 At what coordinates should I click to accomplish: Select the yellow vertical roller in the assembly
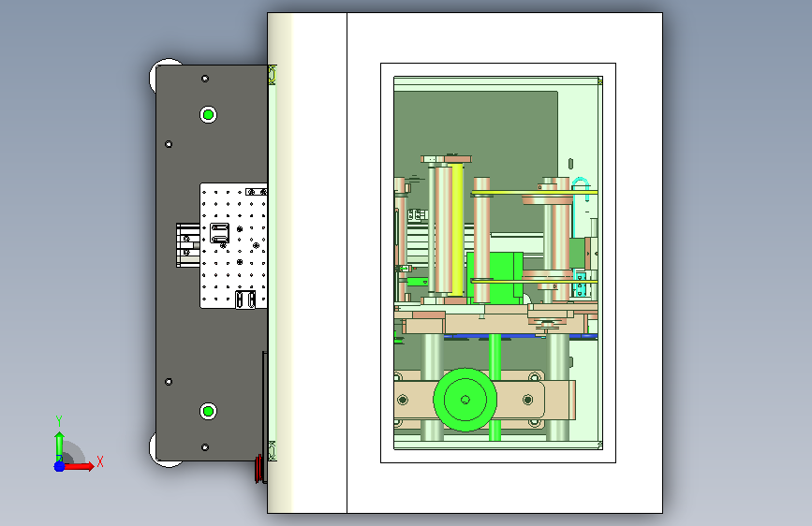[457, 229]
